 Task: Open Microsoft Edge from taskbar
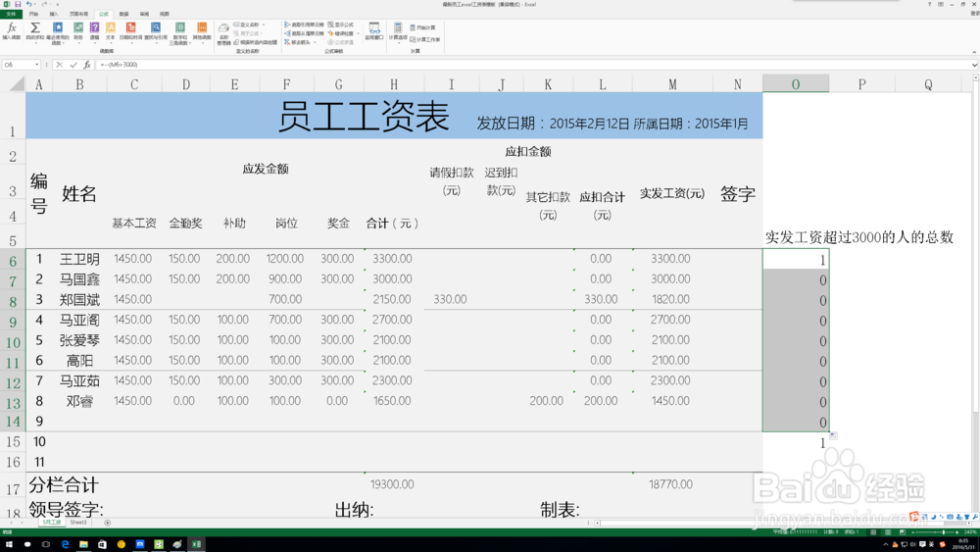click(65, 544)
